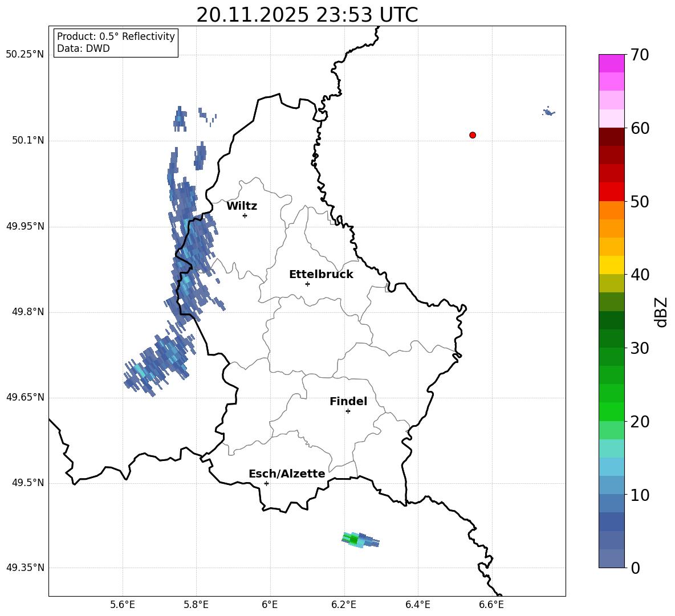The image size is (675, 616).
Task: Click the timestamp title 20.11.2025 23:53 UTC
Action: (x=307, y=15)
